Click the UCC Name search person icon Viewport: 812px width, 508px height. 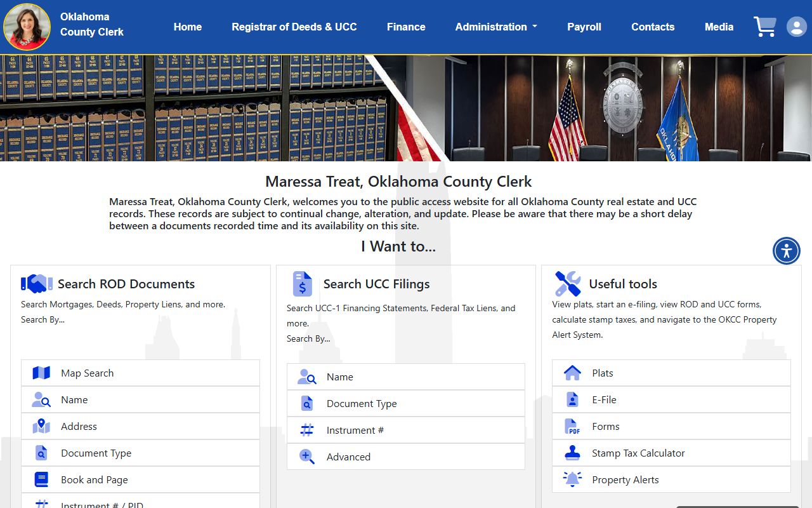tap(307, 377)
